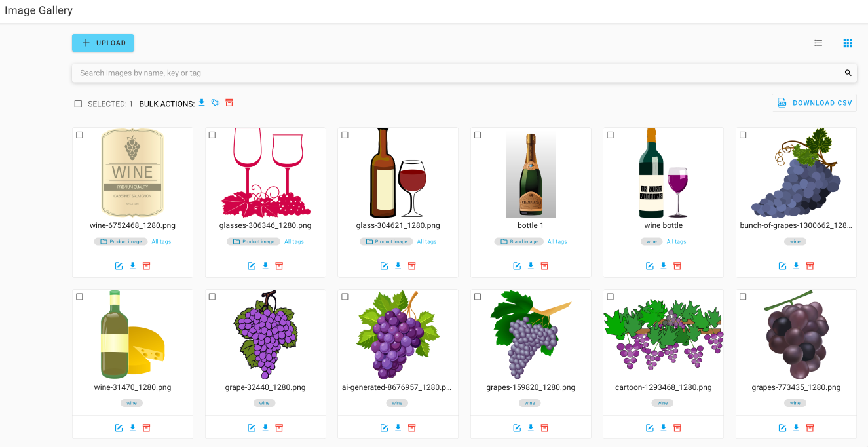Image resolution: width=868 pixels, height=447 pixels.
Task: Check the cartoon-1293468_1280.png image box
Action: pyautogui.click(x=610, y=297)
